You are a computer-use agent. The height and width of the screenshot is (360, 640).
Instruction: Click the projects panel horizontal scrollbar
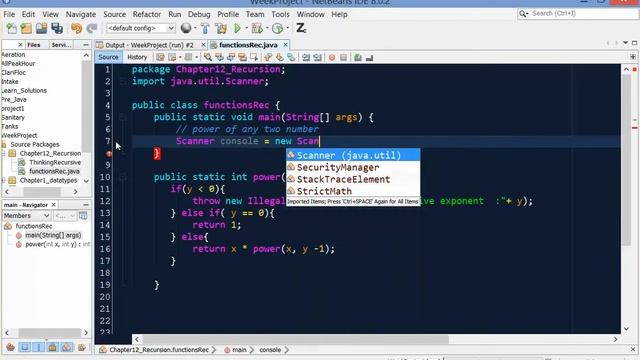pyautogui.click(x=41, y=191)
